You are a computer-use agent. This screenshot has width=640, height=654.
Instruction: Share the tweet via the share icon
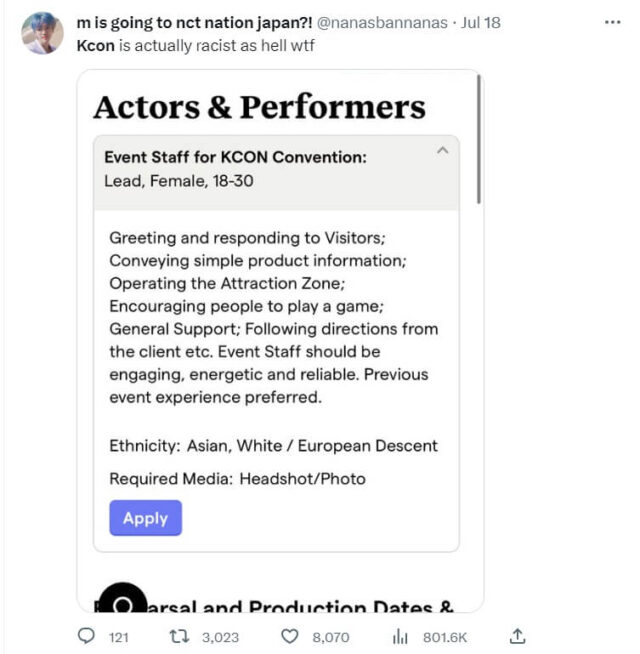point(517,636)
